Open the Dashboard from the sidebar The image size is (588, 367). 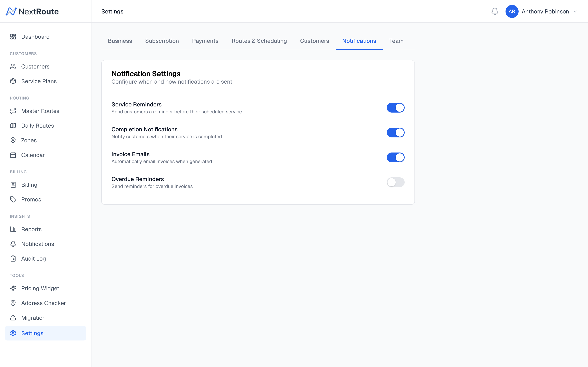click(x=35, y=37)
